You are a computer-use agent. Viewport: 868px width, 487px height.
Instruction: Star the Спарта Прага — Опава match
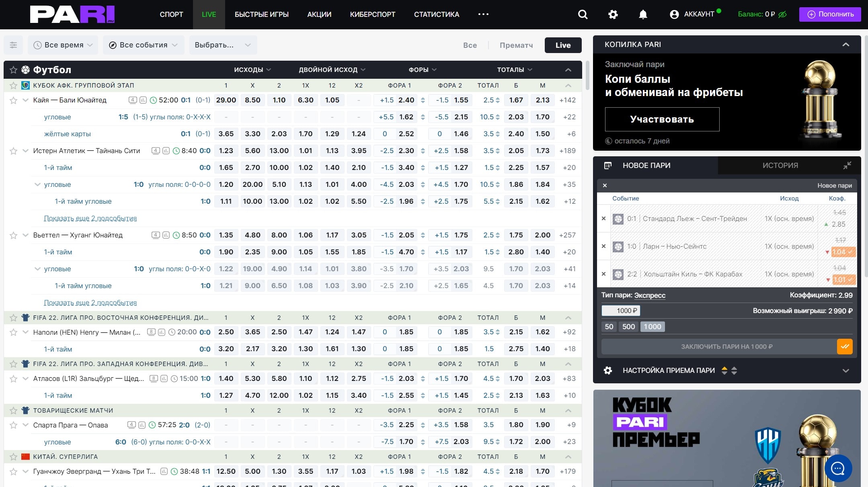[13, 425]
